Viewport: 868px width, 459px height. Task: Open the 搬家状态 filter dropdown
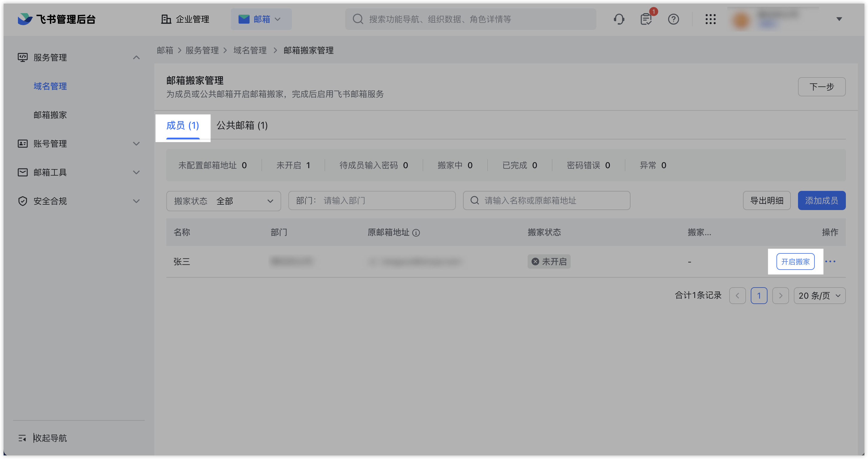click(x=223, y=201)
